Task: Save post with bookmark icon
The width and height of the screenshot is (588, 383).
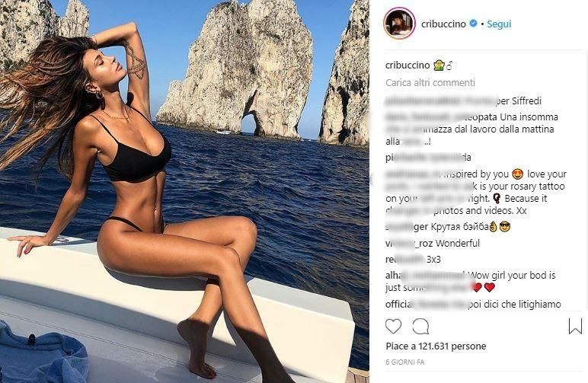Action: point(575,327)
